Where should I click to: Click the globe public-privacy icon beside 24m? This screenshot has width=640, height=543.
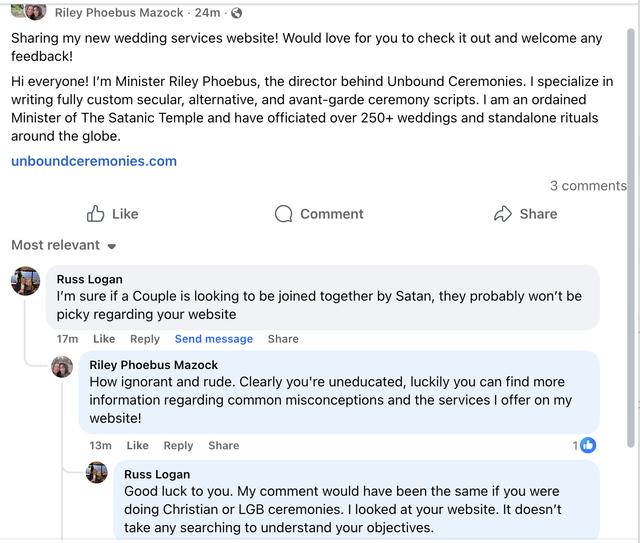(236, 13)
